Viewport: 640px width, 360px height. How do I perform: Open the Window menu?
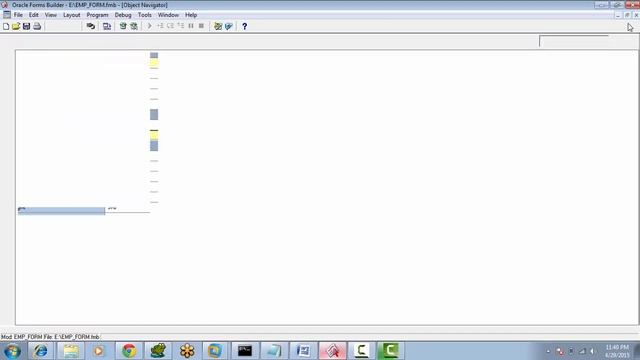pos(168,15)
